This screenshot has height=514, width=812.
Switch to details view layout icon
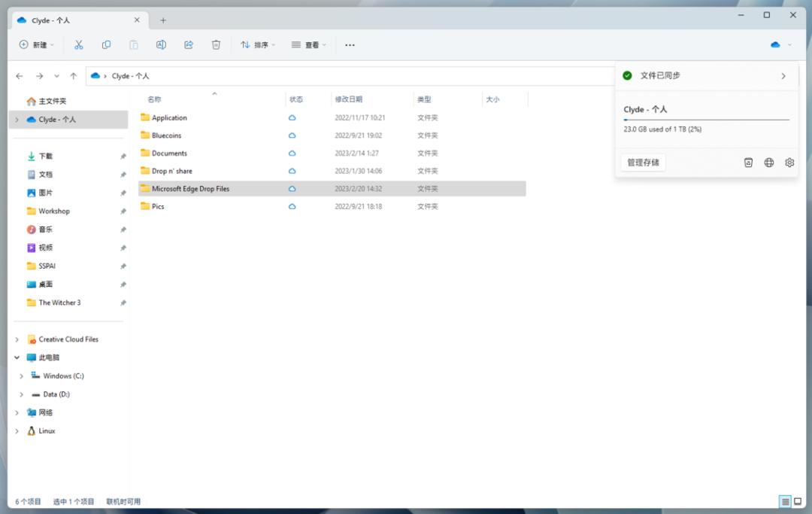pyautogui.click(x=785, y=502)
